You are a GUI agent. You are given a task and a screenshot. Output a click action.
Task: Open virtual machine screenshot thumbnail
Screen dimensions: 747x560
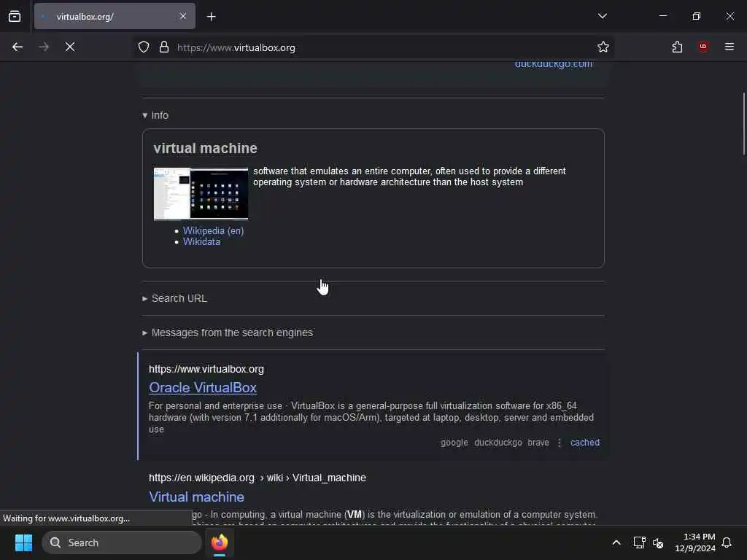point(201,194)
